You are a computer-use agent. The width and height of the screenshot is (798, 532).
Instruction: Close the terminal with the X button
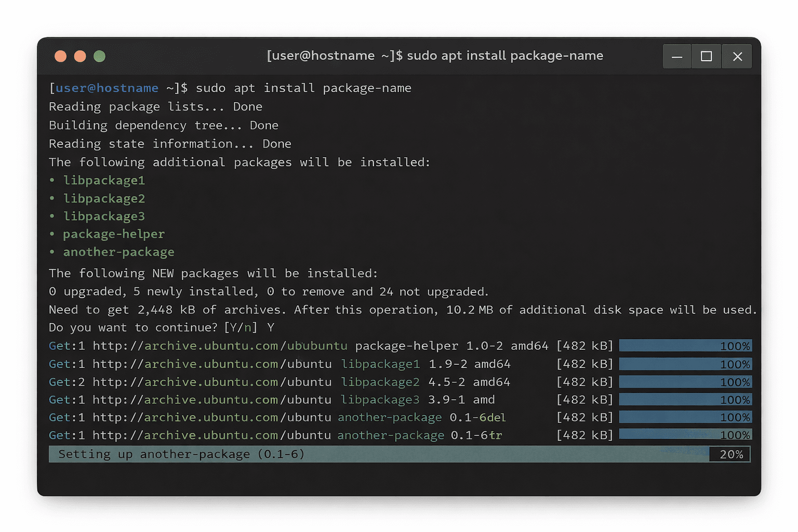pos(737,57)
